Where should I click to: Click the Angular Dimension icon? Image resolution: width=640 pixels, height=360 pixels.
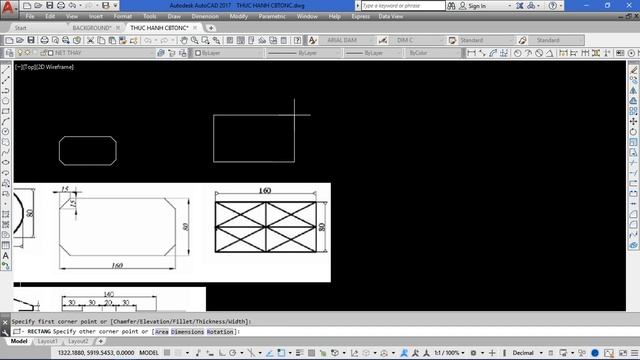point(549,53)
